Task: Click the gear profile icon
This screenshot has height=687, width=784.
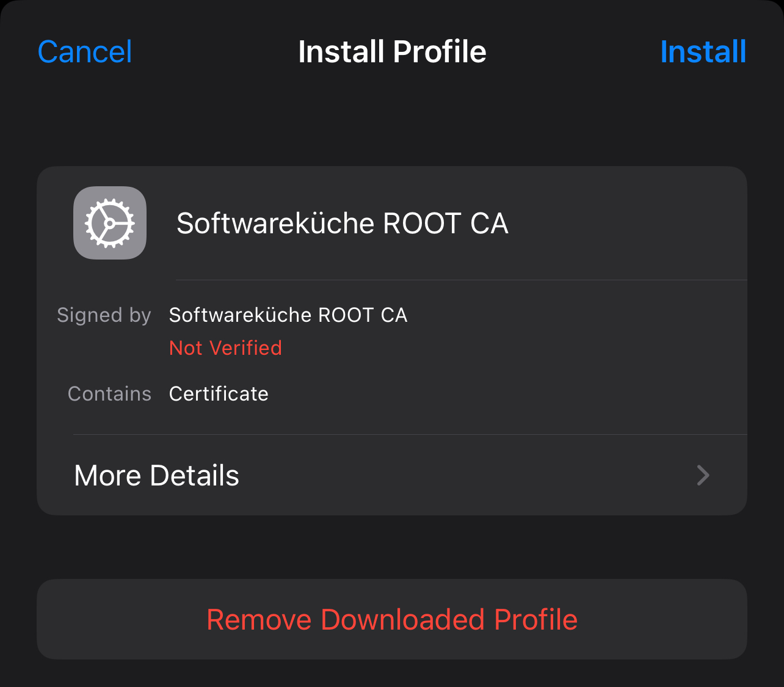Action: click(x=110, y=223)
